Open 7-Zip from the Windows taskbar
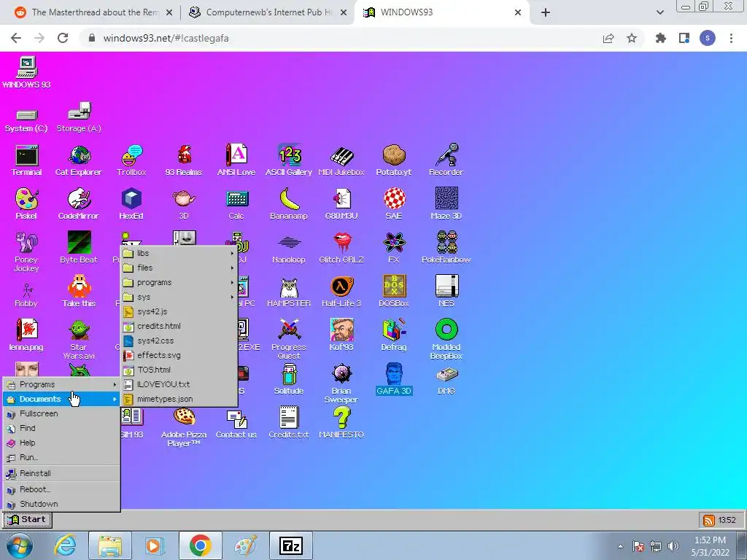The height and width of the screenshot is (560, 747). pyautogui.click(x=291, y=545)
